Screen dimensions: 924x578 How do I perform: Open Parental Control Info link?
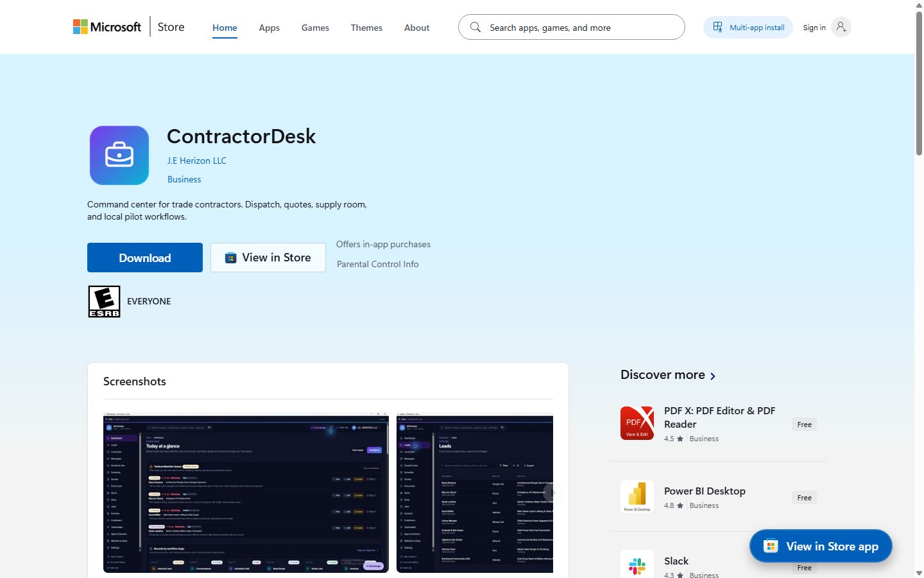tap(377, 264)
